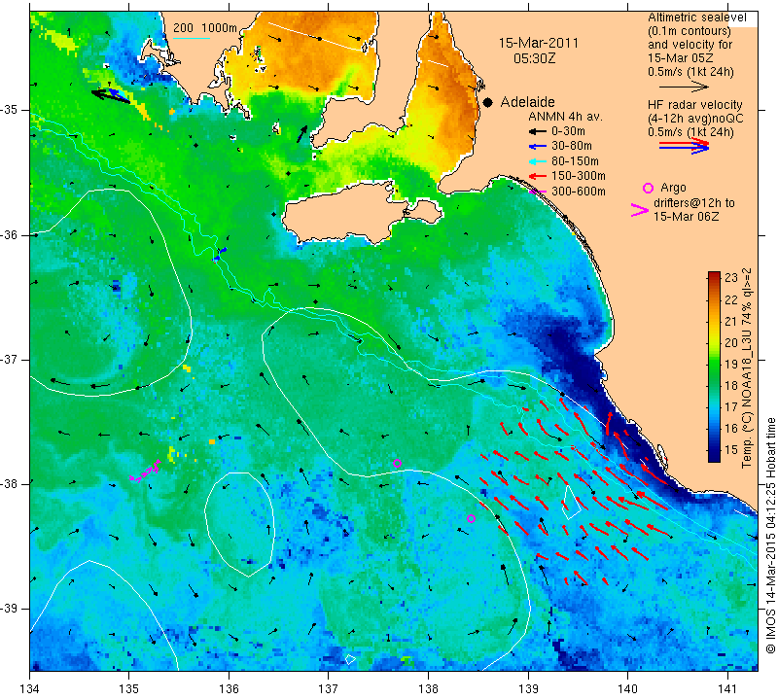Click the 19 degree colorbar label
Viewport: 778px width, 700px height.
pos(731,365)
